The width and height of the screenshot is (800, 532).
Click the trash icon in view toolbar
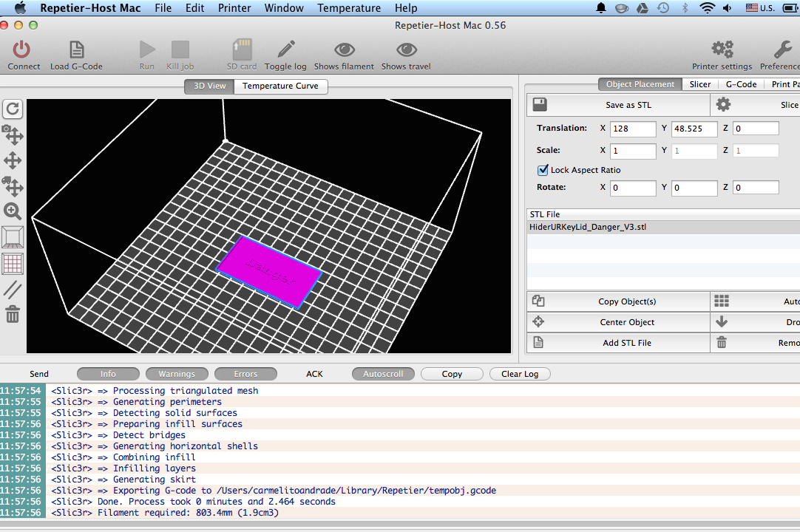(13, 314)
